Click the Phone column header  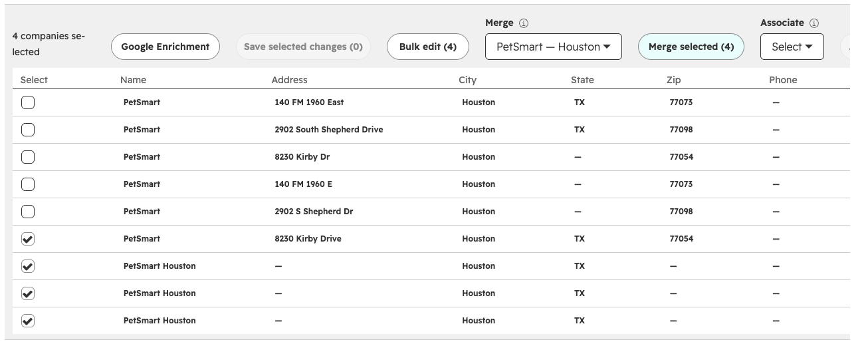783,80
